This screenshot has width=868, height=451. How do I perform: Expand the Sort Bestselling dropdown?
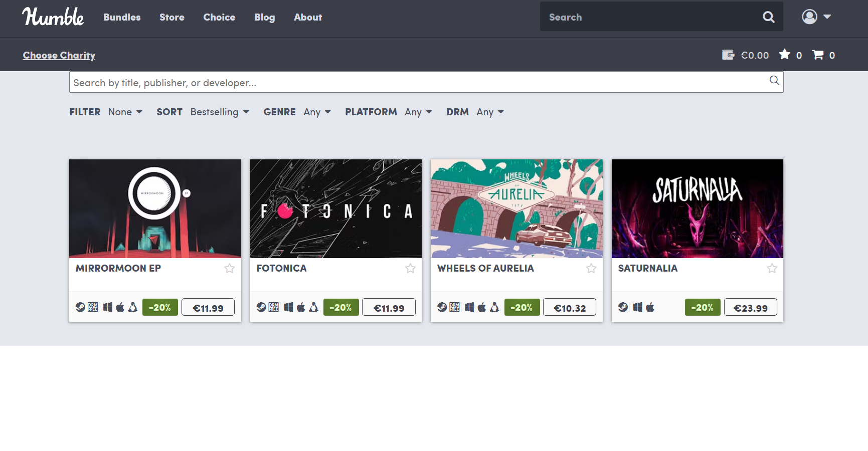tap(219, 112)
